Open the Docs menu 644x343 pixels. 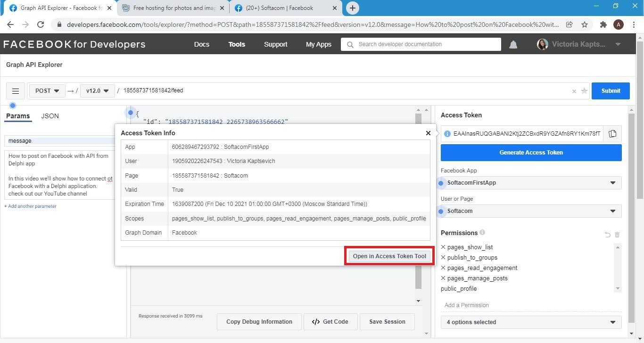pyautogui.click(x=201, y=44)
